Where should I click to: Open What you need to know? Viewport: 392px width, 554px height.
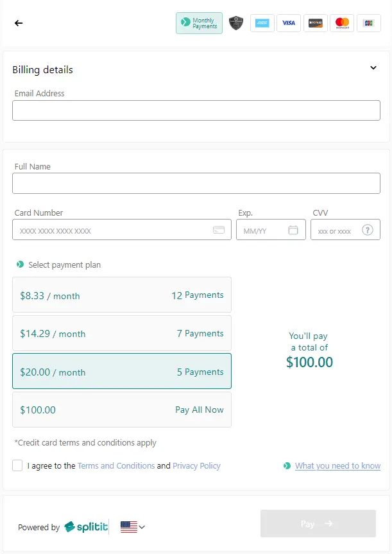pyautogui.click(x=337, y=465)
